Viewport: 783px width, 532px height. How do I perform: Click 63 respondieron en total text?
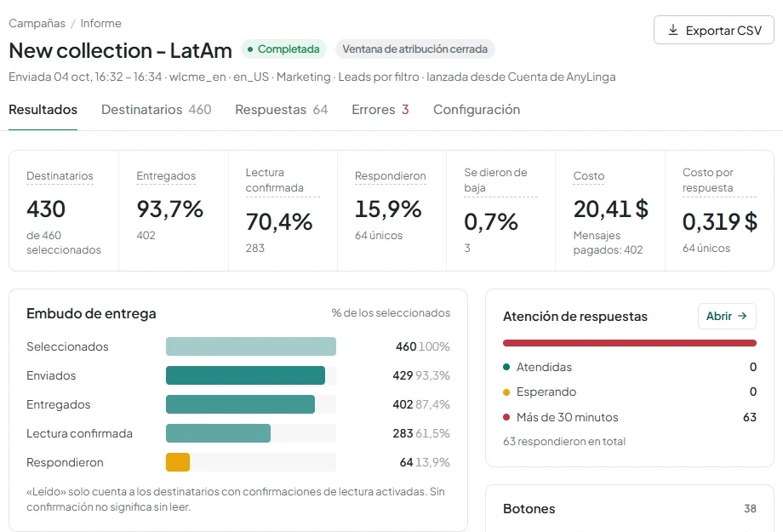coord(564,441)
